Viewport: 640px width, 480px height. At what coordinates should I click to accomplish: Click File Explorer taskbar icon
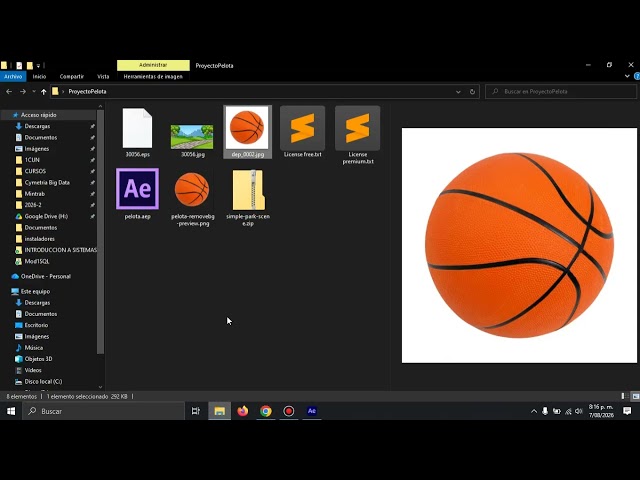220,411
